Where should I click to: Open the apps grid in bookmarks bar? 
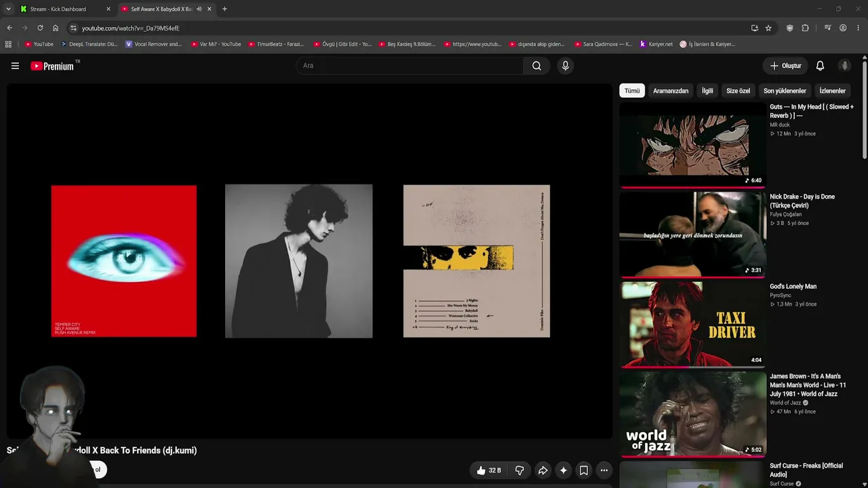[8, 44]
